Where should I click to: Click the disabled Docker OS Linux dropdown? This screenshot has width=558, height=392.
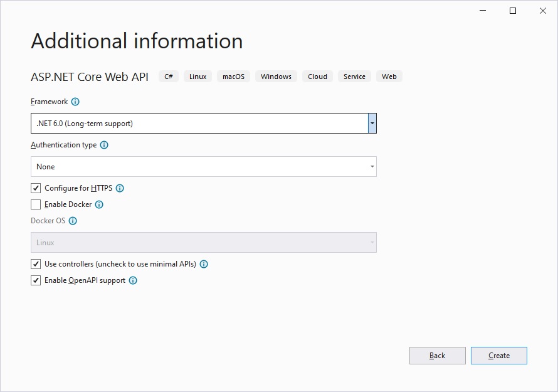[x=203, y=243]
